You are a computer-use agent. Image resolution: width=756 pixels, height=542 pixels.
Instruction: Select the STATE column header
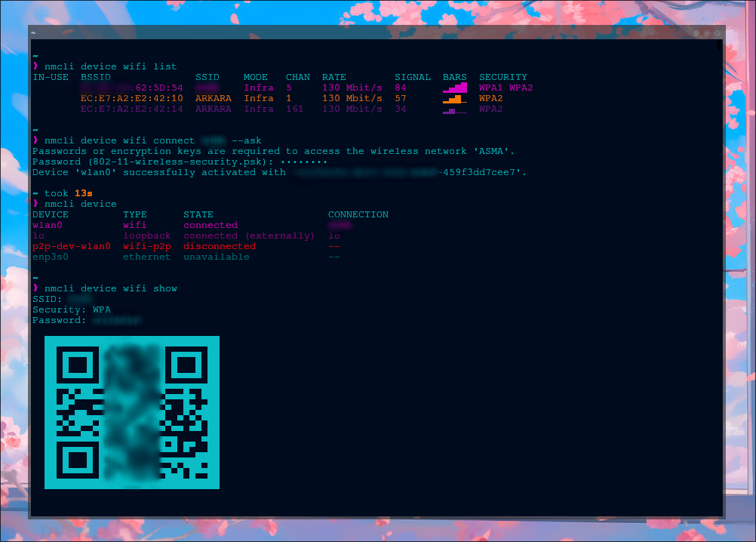click(201, 214)
